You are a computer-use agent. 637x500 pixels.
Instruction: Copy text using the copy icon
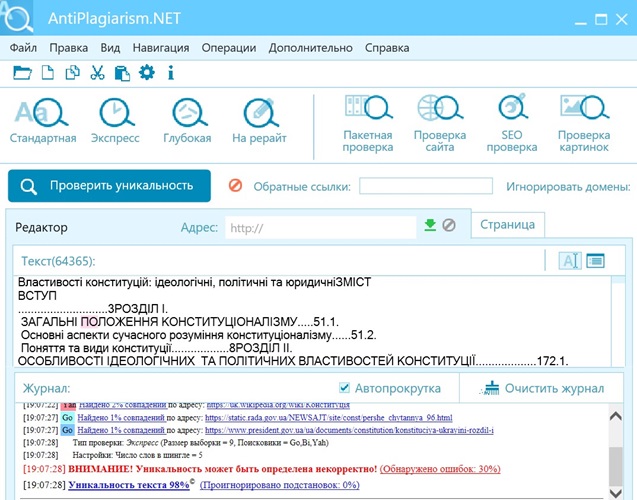tap(73, 73)
